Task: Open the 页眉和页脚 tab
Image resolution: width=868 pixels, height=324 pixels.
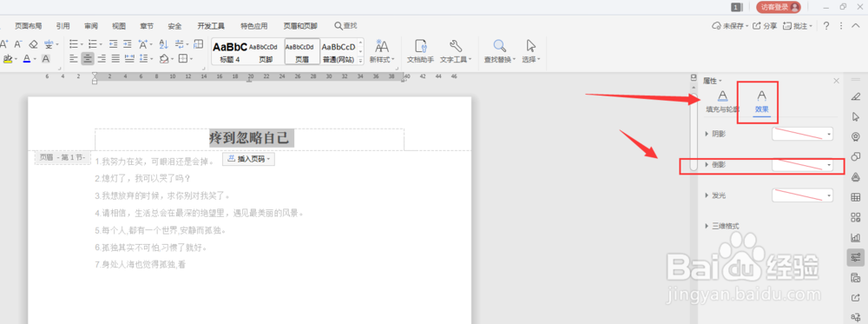Action: tap(300, 25)
